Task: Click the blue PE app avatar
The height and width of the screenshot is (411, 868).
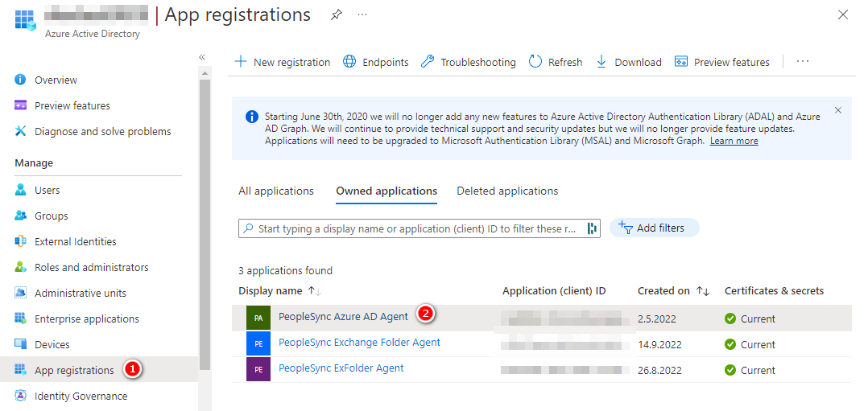Action: coord(258,343)
